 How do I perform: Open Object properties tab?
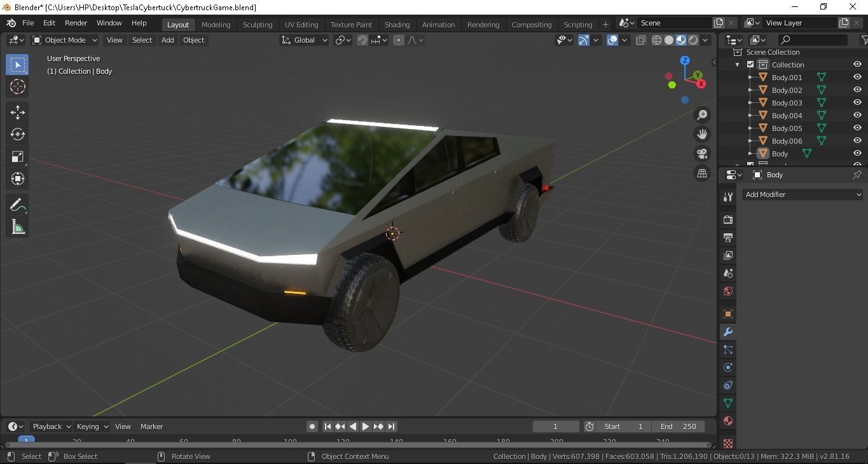728,314
